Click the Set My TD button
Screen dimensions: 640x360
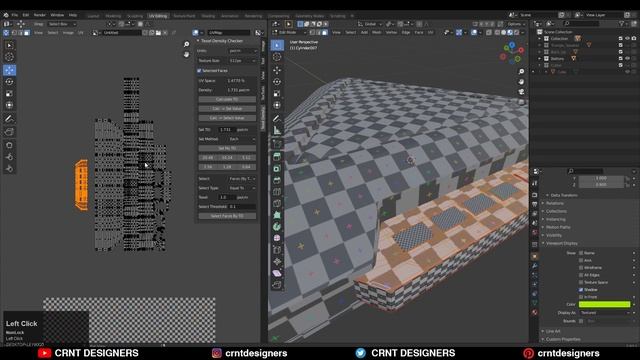227,149
